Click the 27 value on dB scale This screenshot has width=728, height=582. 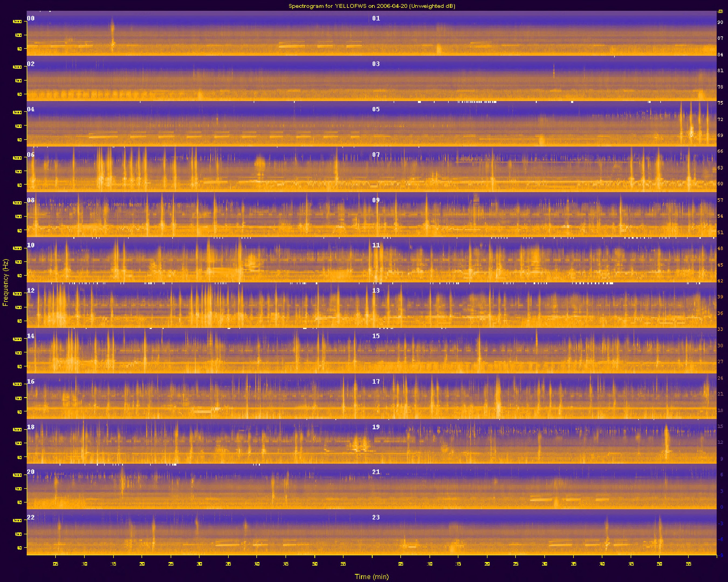coord(720,361)
